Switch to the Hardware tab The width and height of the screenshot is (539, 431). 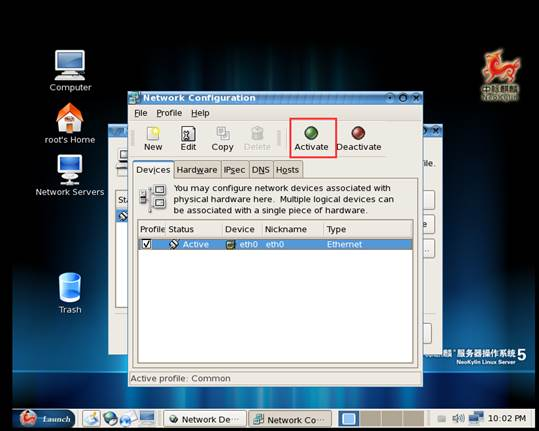pos(197,170)
